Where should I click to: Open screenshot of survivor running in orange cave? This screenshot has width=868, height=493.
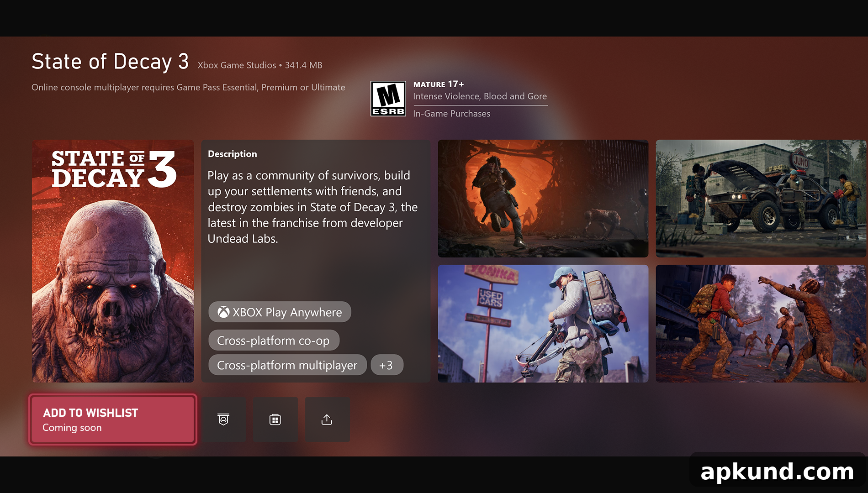(x=543, y=199)
